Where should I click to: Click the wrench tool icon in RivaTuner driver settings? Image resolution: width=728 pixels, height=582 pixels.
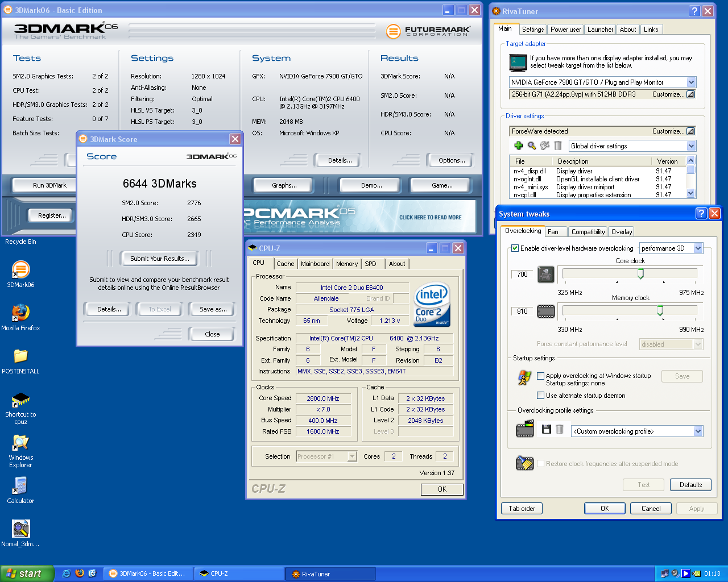545,145
